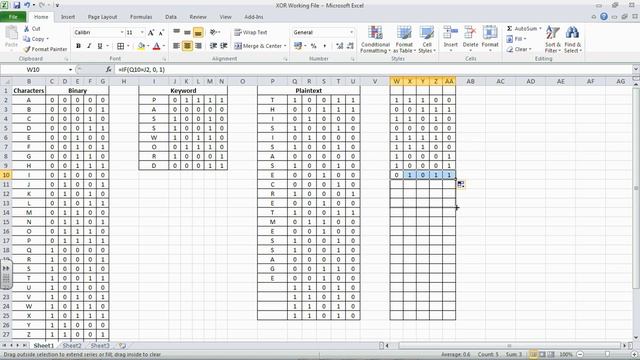Open the font name Calibri dropdown
This screenshot has height=360, width=640.
(x=122, y=32)
